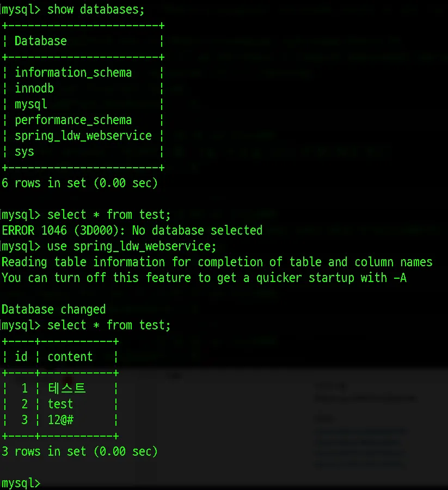Click the 'Reading table information for completion' line

coord(217,262)
